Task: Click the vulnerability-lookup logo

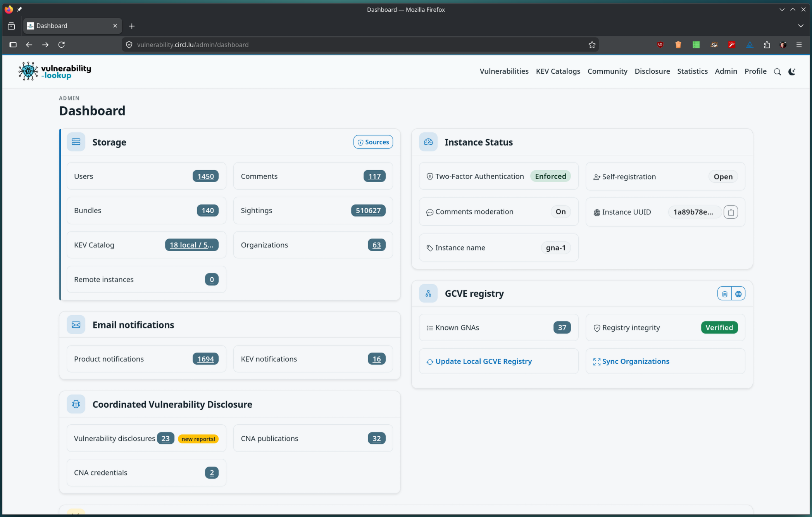Action: (55, 71)
